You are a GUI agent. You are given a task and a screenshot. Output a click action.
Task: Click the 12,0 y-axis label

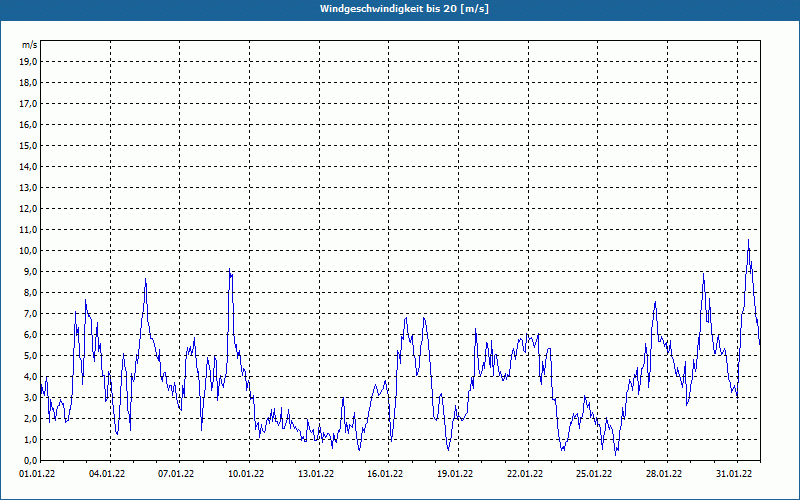point(28,209)
